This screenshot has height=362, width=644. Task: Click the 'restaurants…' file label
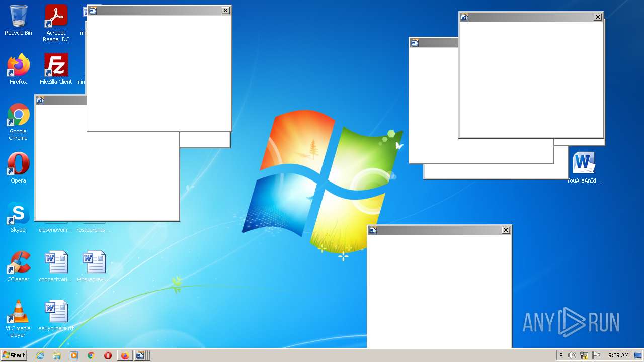point(94,230)
